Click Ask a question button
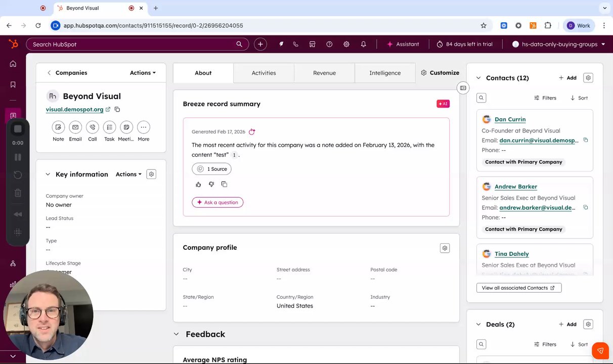Image resolution: width=613 pixels, height=364 pixels. point(217,202)
